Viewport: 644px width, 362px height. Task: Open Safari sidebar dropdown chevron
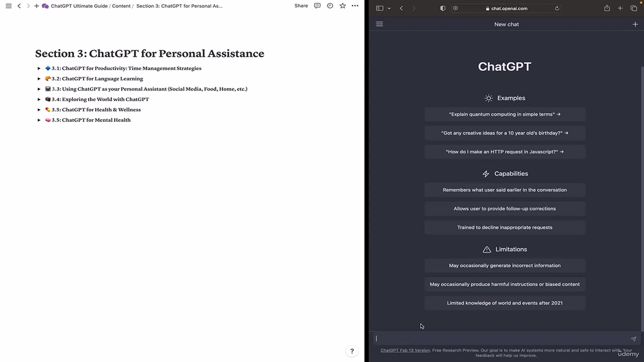click(x=389, y=8)
